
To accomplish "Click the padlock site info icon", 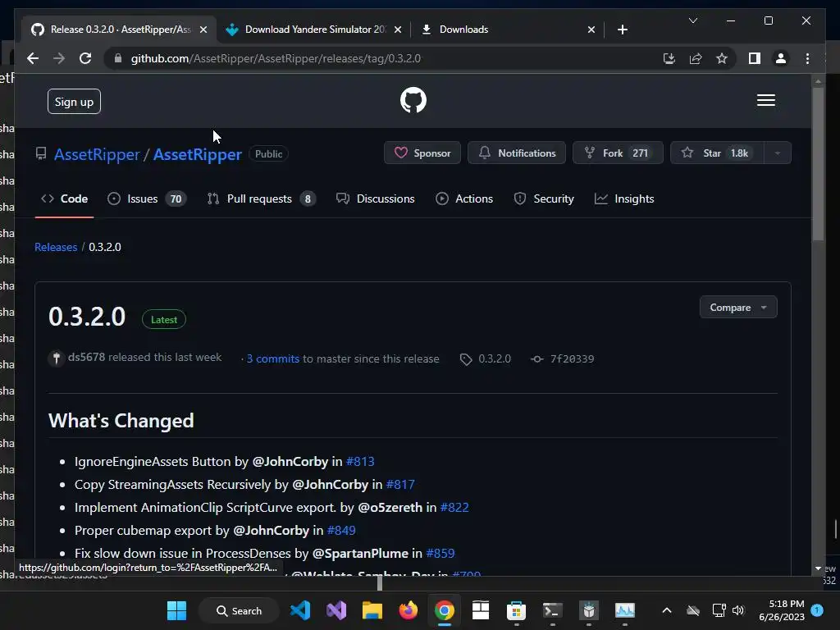I will click(118, 58).
